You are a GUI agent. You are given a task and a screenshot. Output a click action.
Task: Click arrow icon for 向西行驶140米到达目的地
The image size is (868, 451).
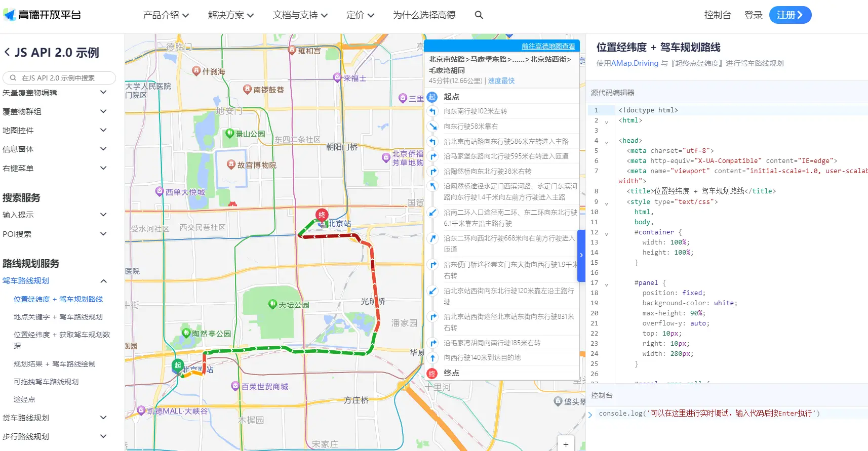[x=432, y=358]
